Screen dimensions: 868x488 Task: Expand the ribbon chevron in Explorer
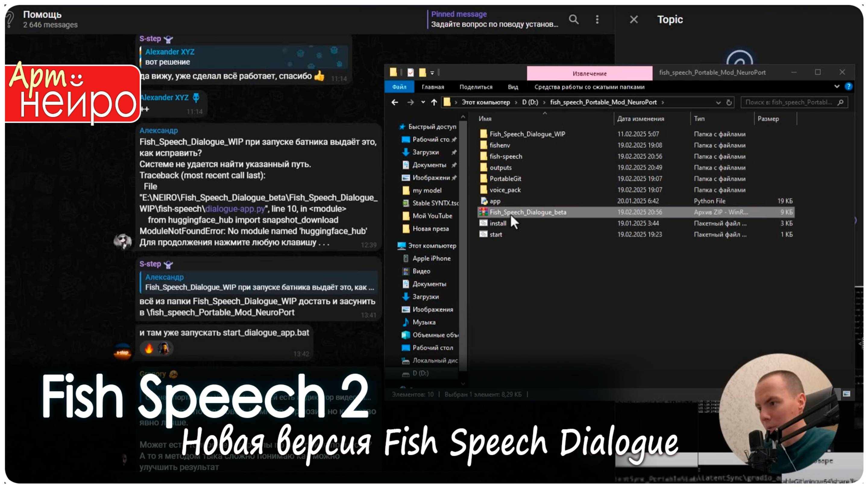click(x=837, y=86)
